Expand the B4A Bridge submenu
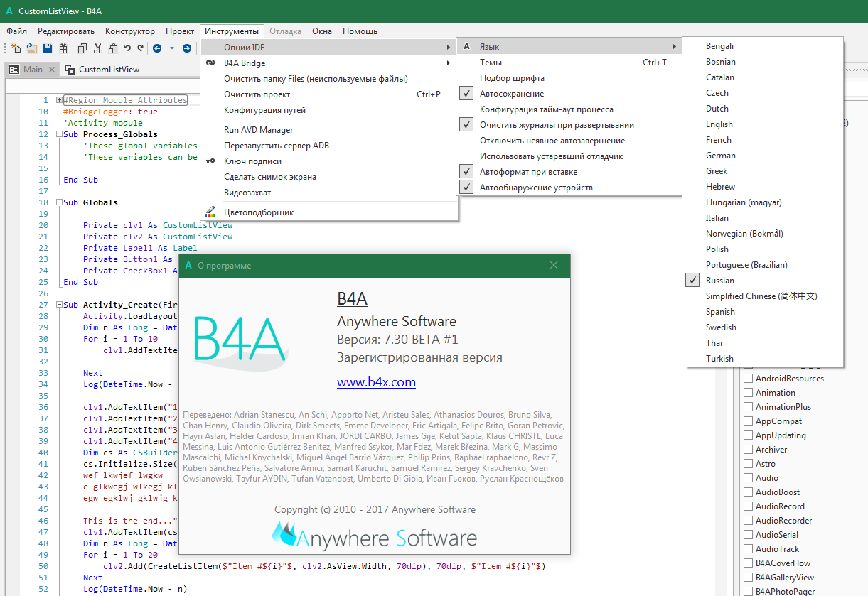The width and height of the screenshot is (868, 596). 329,63
